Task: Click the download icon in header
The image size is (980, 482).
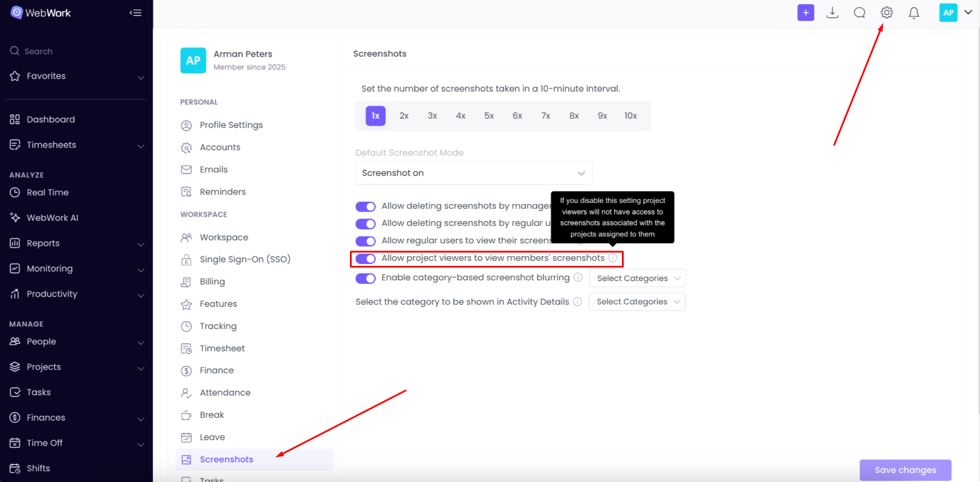Action: click(x=832, y=13)
